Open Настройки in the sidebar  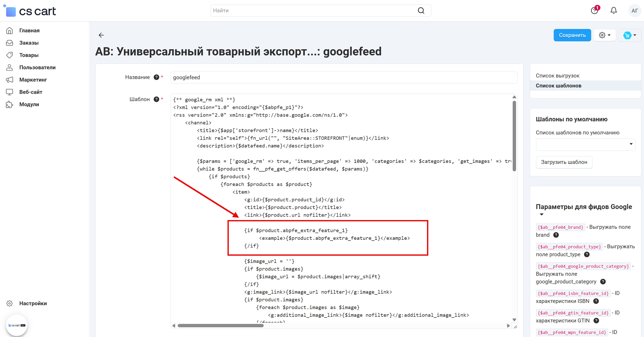[33, 303]
